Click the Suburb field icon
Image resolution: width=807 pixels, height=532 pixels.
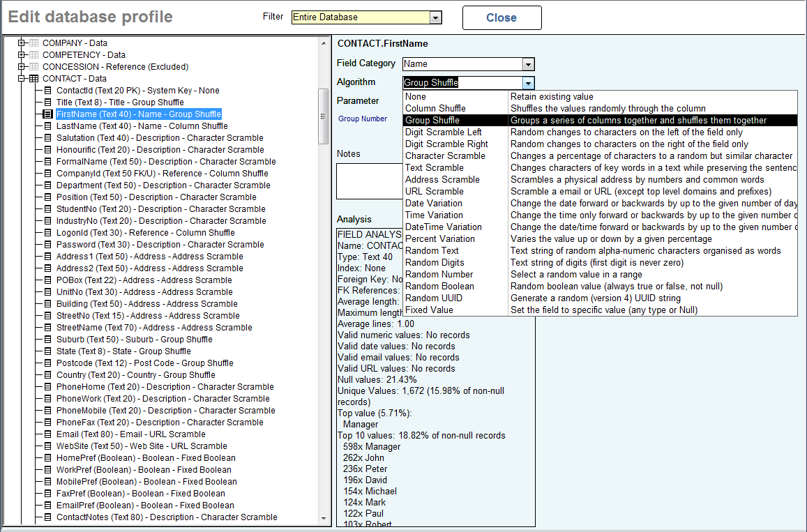(48, 340)
